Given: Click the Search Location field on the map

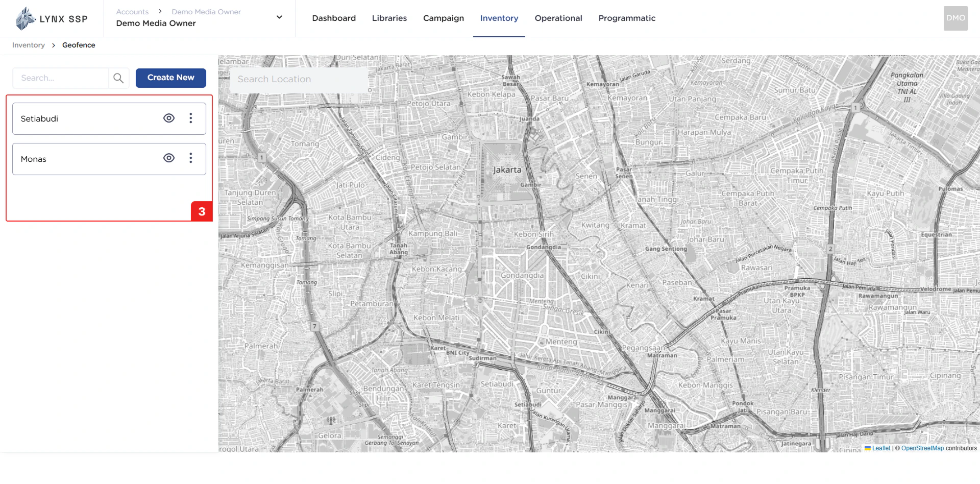Looking at the screenshot, I should tap(299, 79).
